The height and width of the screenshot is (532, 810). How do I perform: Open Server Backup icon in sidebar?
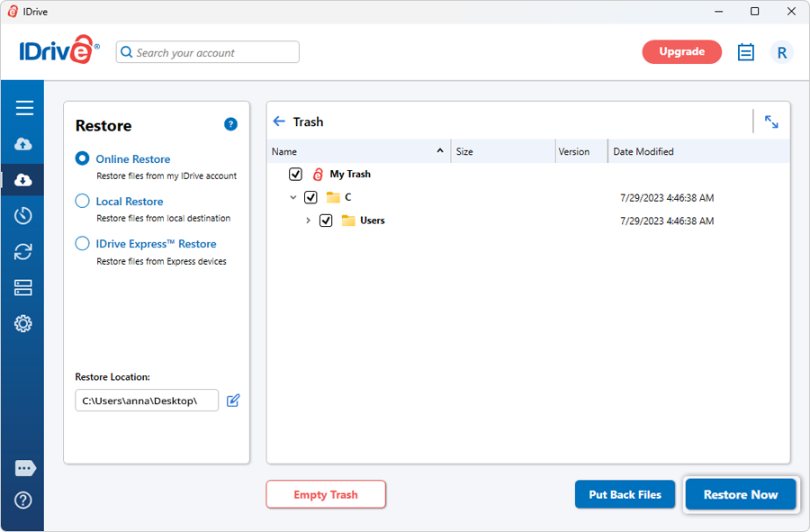pos(24,288)
